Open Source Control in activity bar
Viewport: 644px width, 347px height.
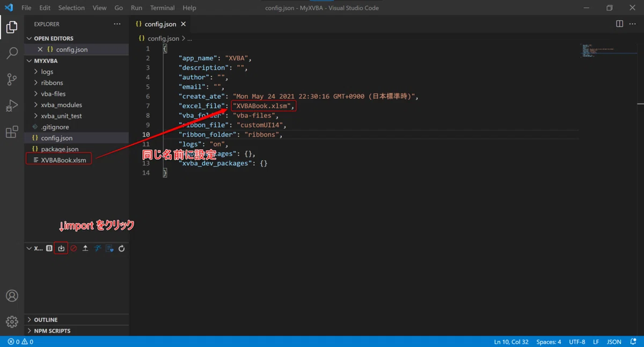coord(12,79)
